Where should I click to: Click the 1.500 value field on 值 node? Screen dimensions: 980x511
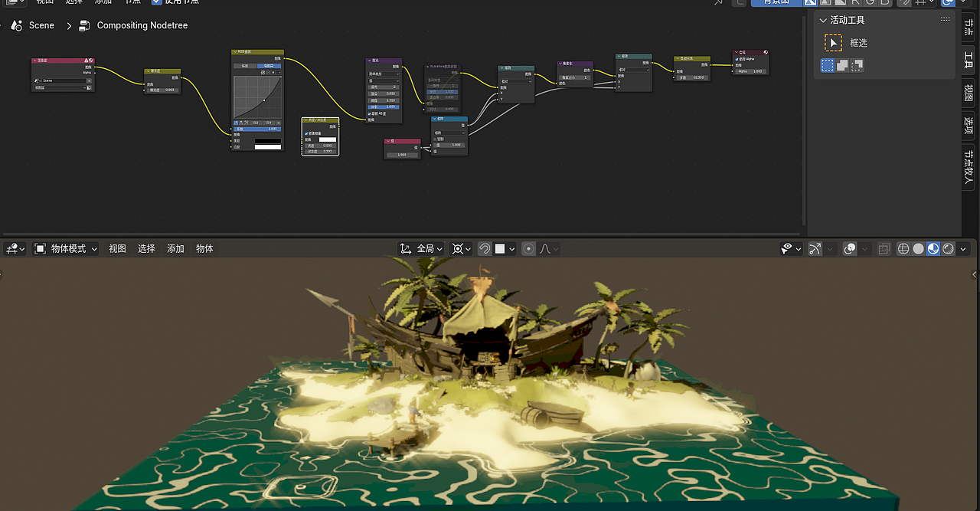coord(402,155)
